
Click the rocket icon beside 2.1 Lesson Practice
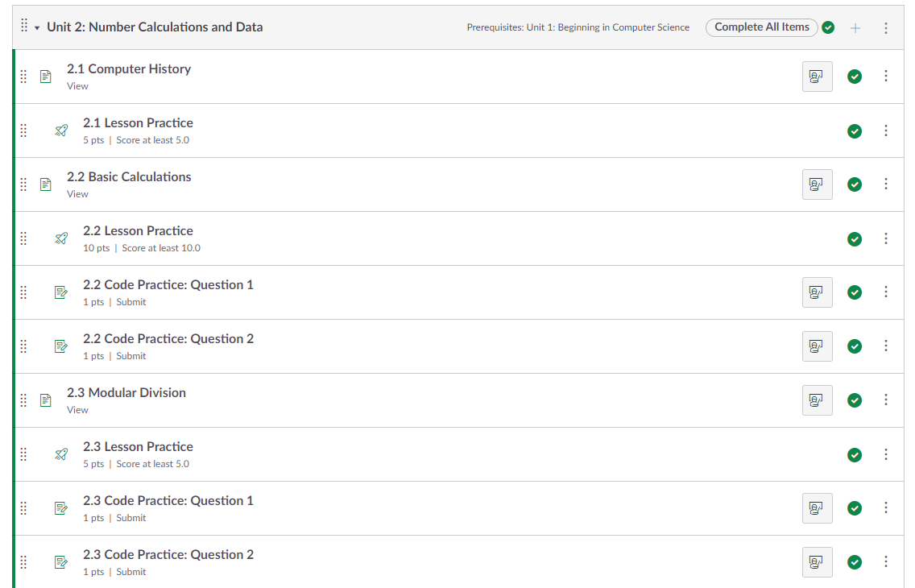pos(61,130)
